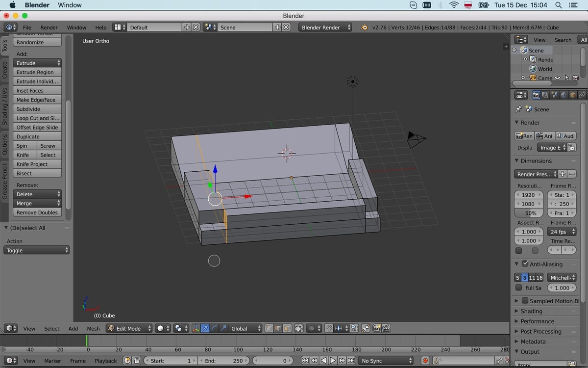Image resolution: width=588 pixels, height=368 pixels.
Task: Click the Remove Doubles button
Action: pos(37,212)
